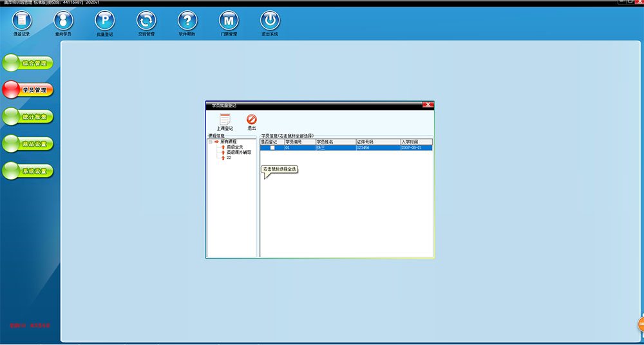Select course 22 in the tree
This screenshot has width=644, height=345.
[x=229, y=158]
